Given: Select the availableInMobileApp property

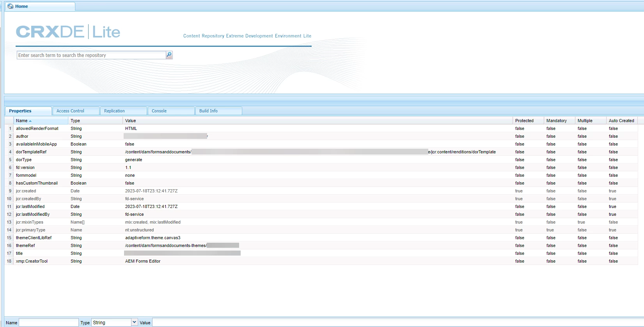Looking at the screenshot, I should (36, 144).
